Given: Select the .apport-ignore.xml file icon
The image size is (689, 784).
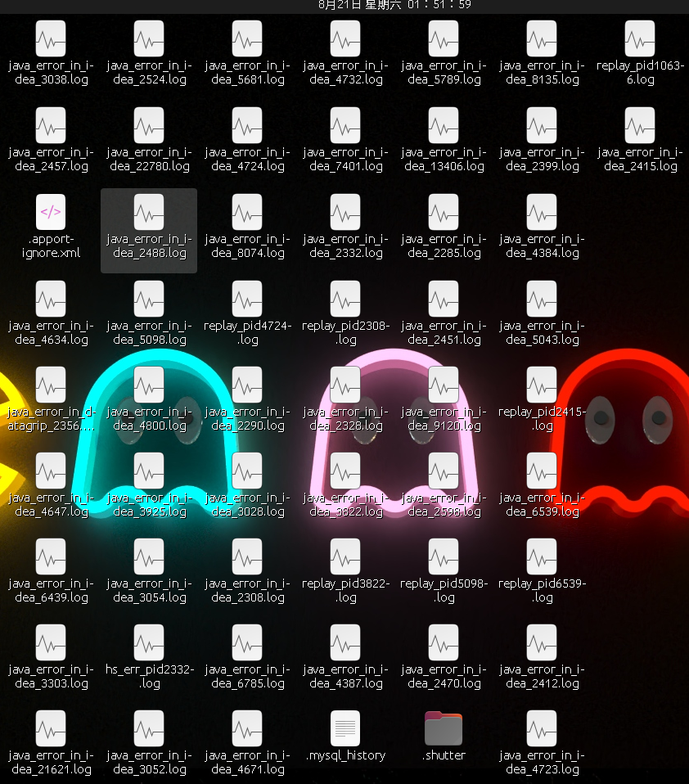Looking at the screenshot, I should 51,212.
